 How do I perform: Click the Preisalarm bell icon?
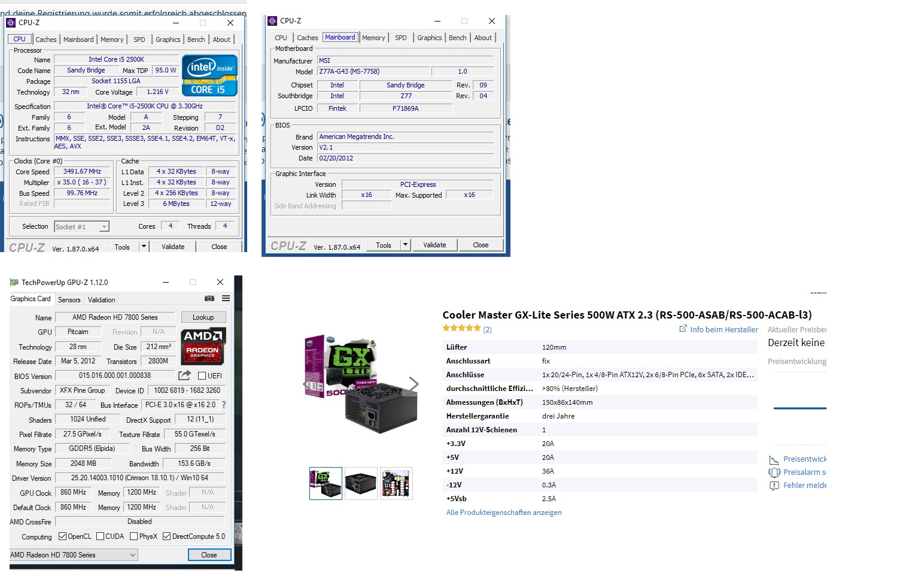[774, 472]
